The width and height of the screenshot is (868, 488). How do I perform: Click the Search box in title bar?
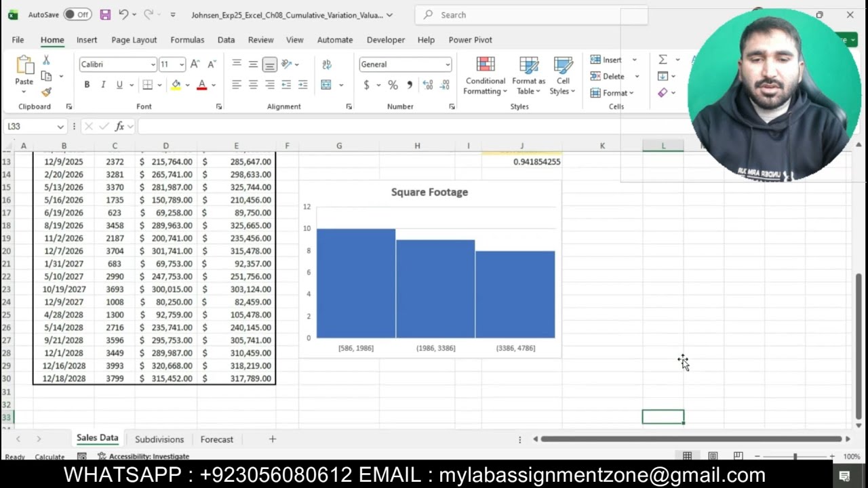(x=531, y=15)
